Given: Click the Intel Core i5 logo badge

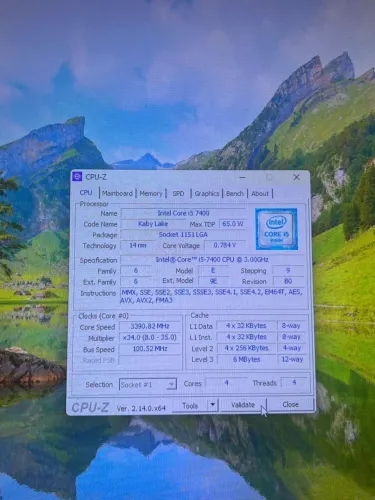Looking at the screenshot, I should (x=276, y=229).
